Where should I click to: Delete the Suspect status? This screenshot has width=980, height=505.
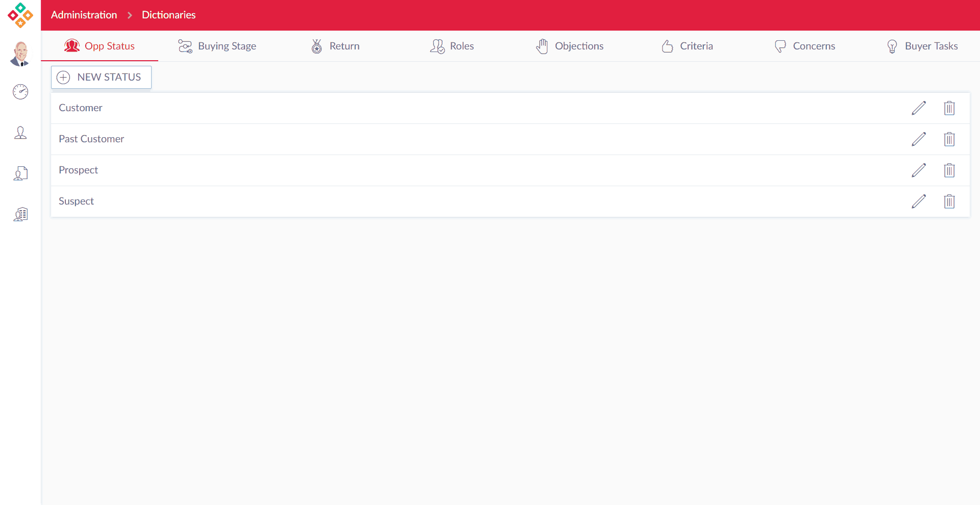pos(949,201)
